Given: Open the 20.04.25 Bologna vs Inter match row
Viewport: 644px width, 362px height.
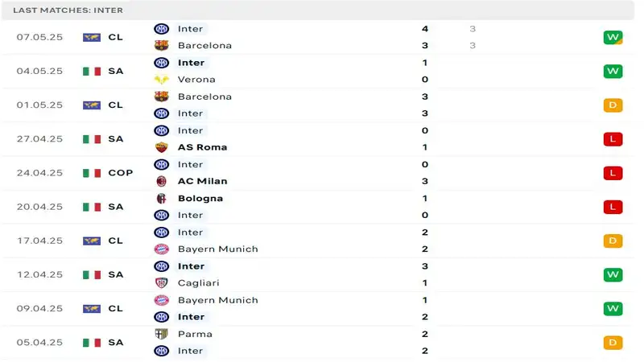Looking at the screenshot, I should click(x=322, y=207).
